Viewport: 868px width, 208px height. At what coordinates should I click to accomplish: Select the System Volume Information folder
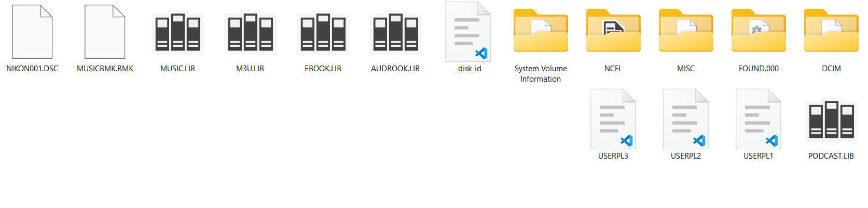541,30
